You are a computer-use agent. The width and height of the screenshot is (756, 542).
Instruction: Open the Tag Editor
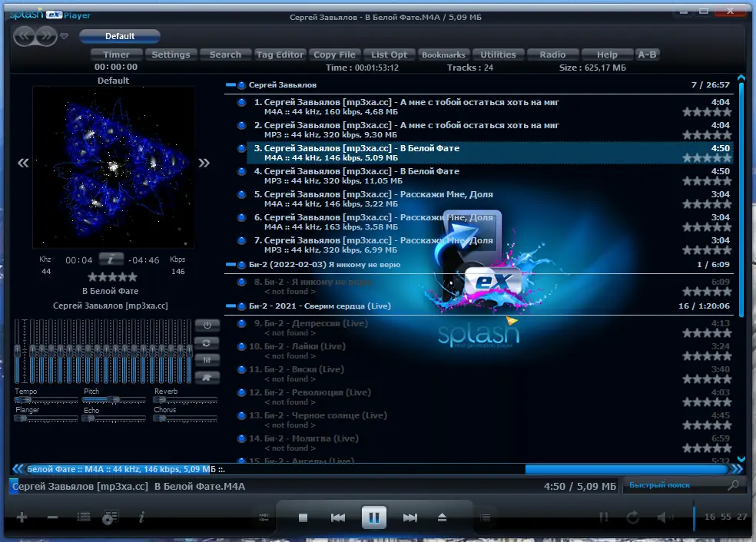(280, 54)
